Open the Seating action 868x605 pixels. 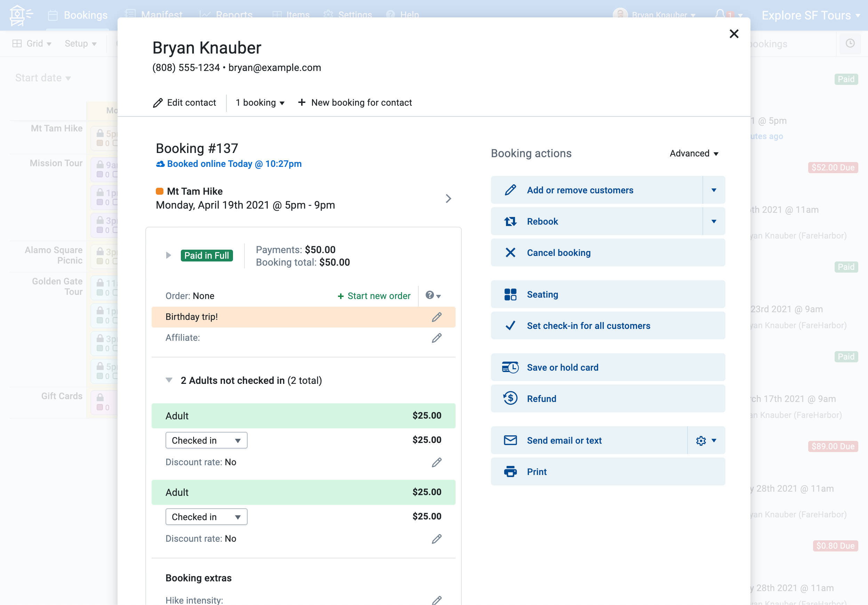608,295
